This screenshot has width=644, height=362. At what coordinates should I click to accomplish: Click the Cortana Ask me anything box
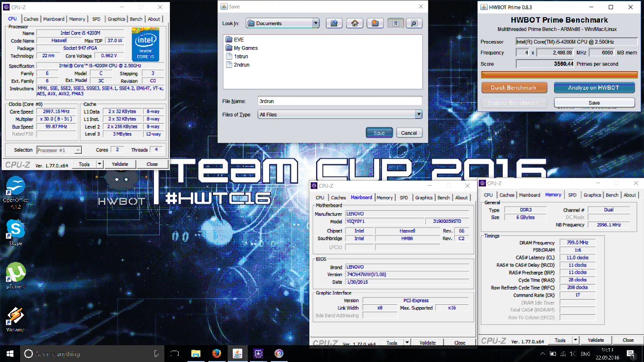click(x=91, y=354)
